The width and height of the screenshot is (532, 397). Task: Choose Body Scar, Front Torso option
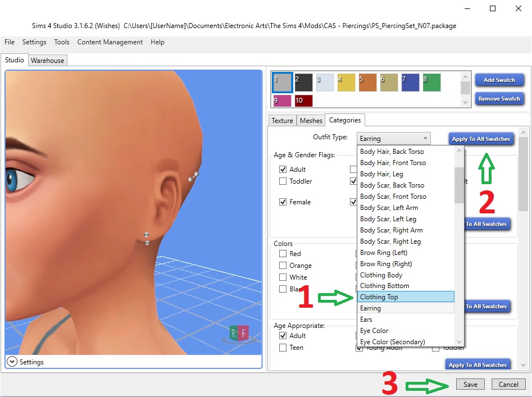(x=406, y=197)
